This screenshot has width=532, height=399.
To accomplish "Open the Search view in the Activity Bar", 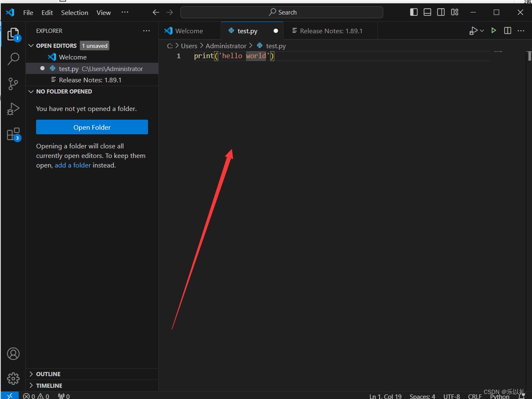I will [13, 59].
